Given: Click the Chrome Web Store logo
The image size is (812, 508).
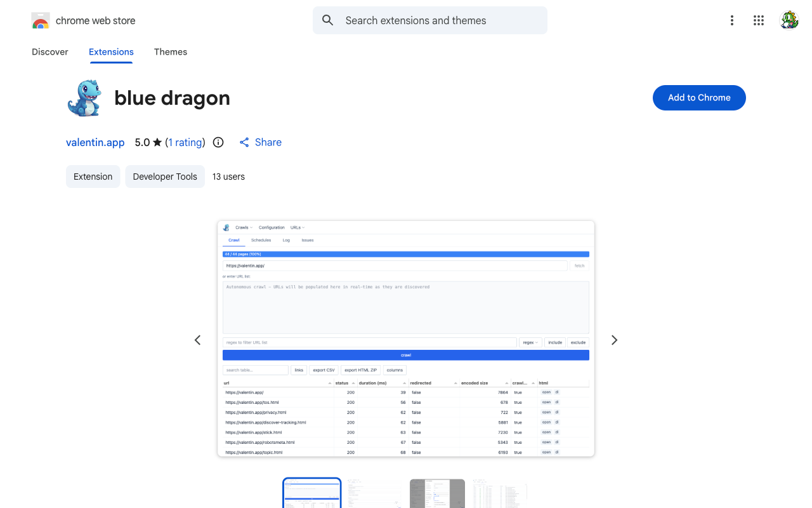Looking at the screenshot, I should tap(41, 20).
